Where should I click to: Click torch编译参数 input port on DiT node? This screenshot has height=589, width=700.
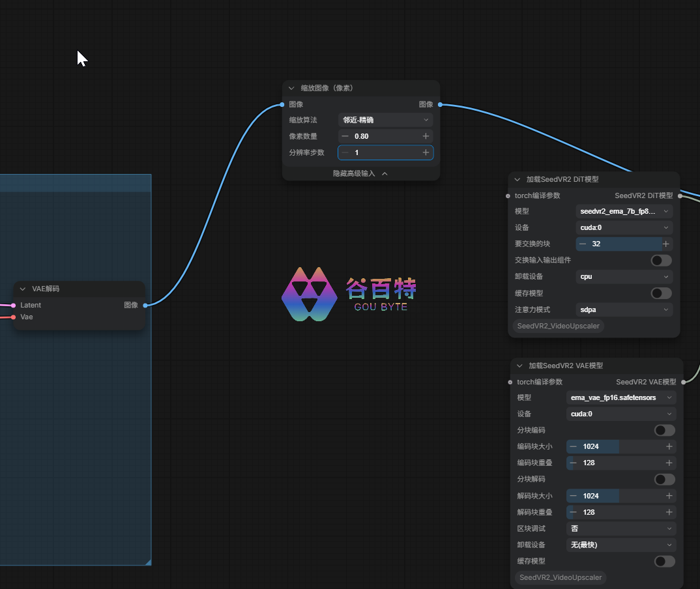pos(508,196)
